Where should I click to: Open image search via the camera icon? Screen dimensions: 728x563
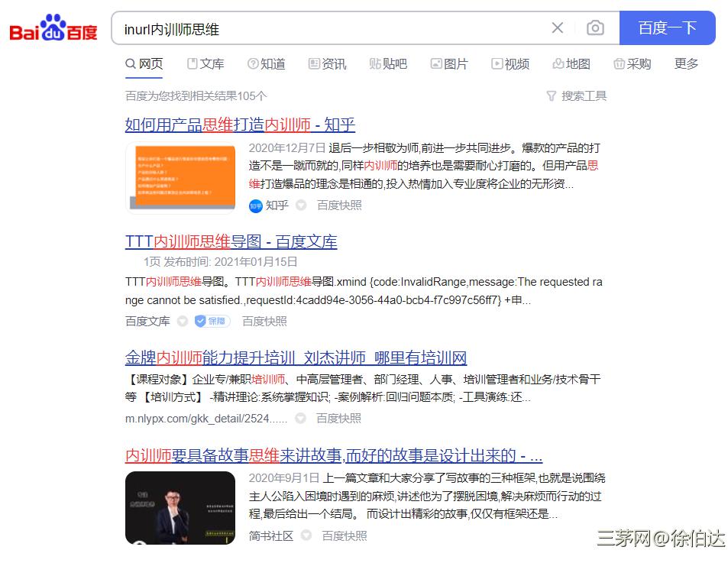click(595, 28)
